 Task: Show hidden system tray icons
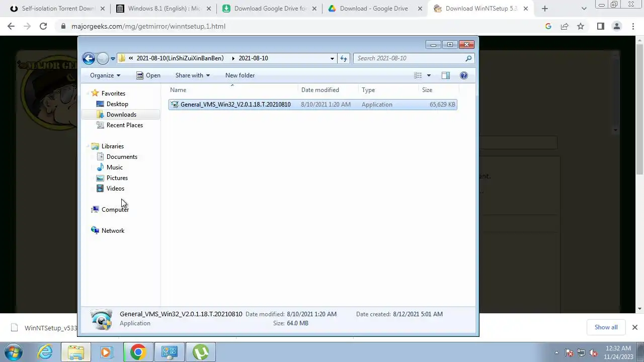[x=556, y=352]
